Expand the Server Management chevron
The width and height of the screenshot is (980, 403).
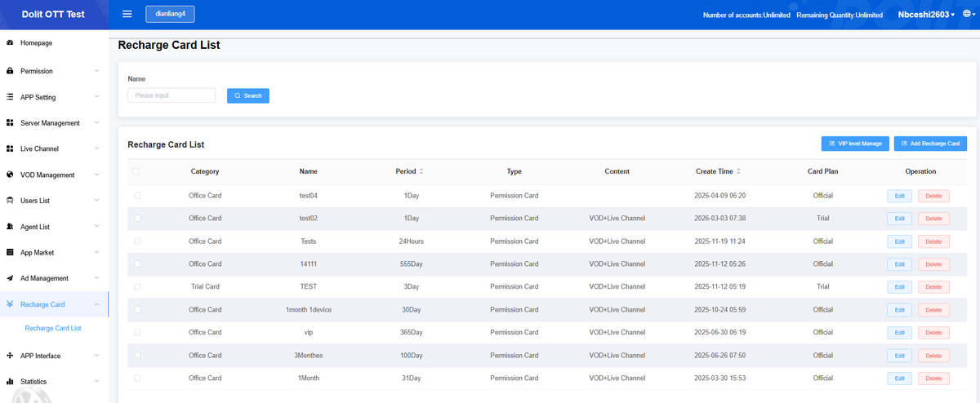pyautogui.click(x=96, y=123)
